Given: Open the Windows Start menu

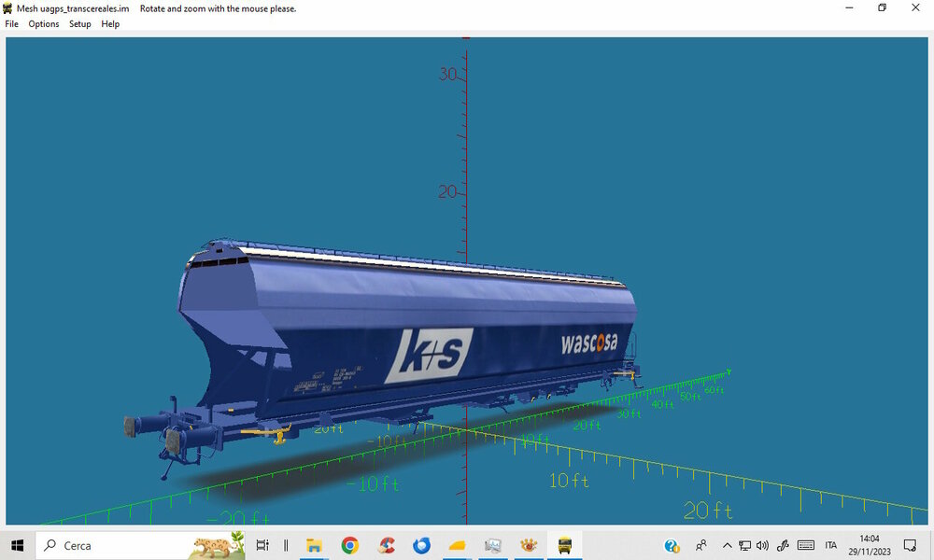Looking at the screenshot, I should pos(17,545).
